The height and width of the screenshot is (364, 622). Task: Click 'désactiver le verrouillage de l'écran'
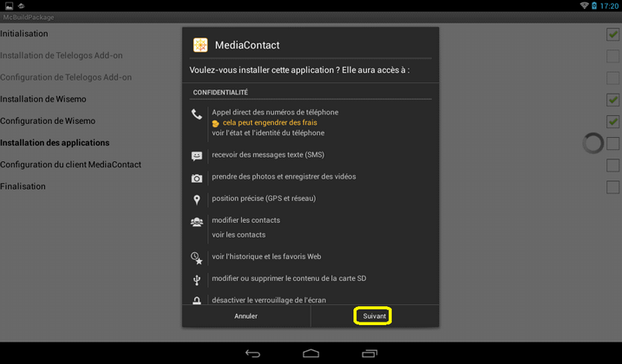tap(269, 300)
